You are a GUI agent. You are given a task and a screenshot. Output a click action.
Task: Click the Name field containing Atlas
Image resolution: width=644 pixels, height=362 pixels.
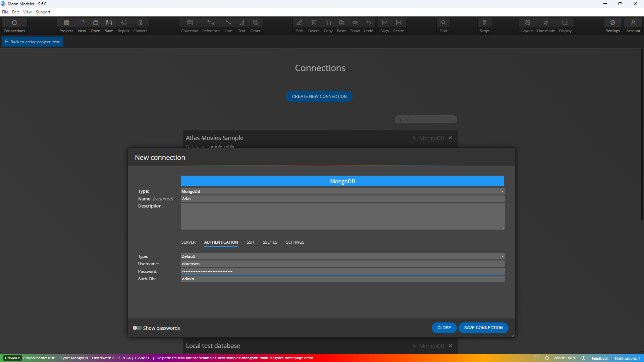coord(342,199)
